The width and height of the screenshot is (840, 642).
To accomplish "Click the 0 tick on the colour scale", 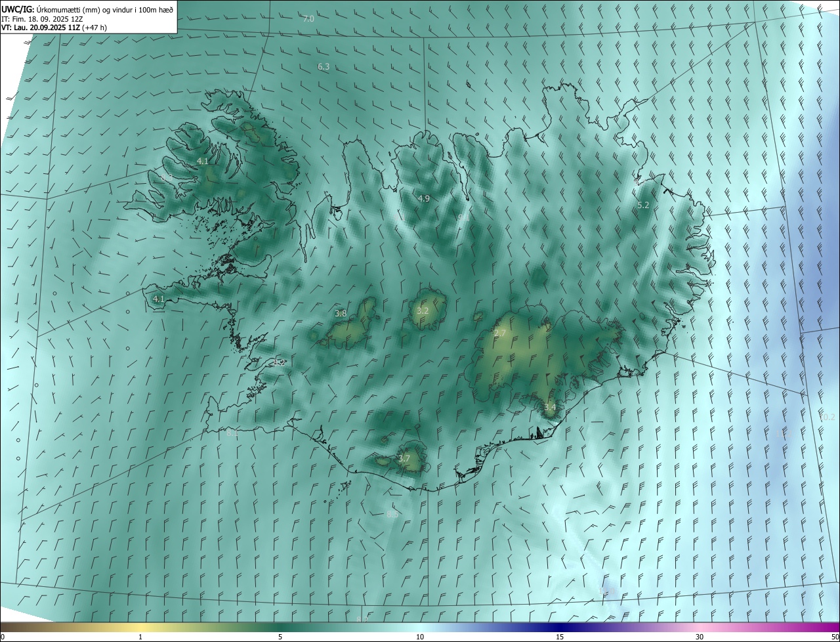I will pyautogui.click(x=2, y=637).
